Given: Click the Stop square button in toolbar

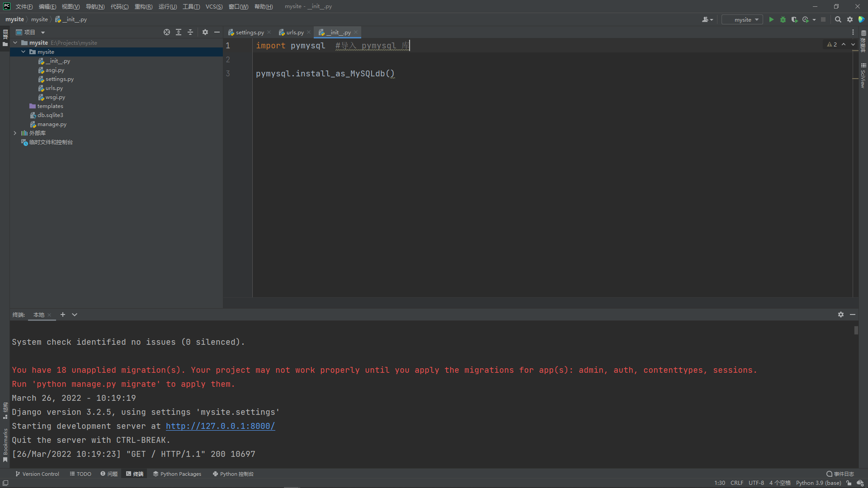Looking at the screenshot, I should click(823, 19).
